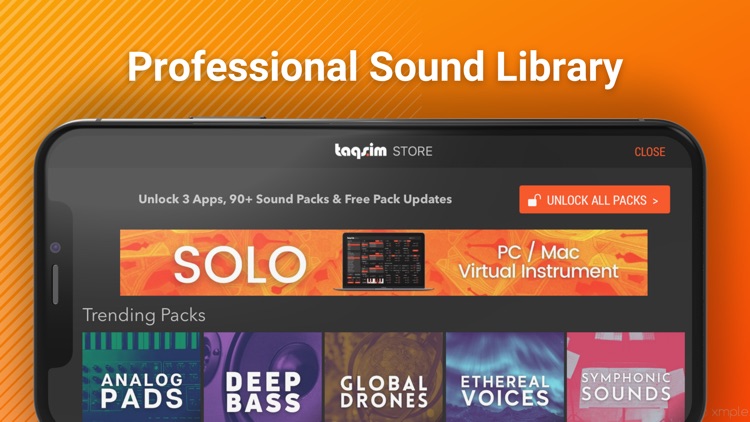Image resolution: width=750 pixels, height=422 pixels.
Task: View the Symphonic Sounds pack
Action: pyautogui.click(x=626, y=377)
